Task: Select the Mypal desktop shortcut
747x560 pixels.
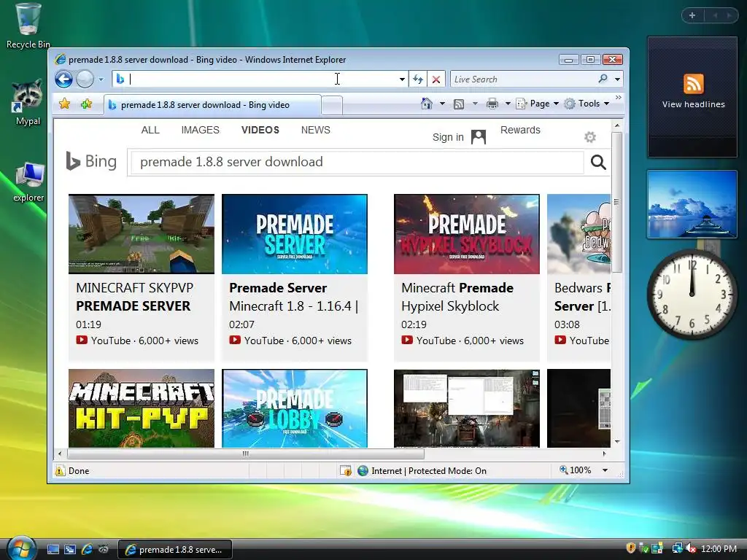Action: point(28,103)
